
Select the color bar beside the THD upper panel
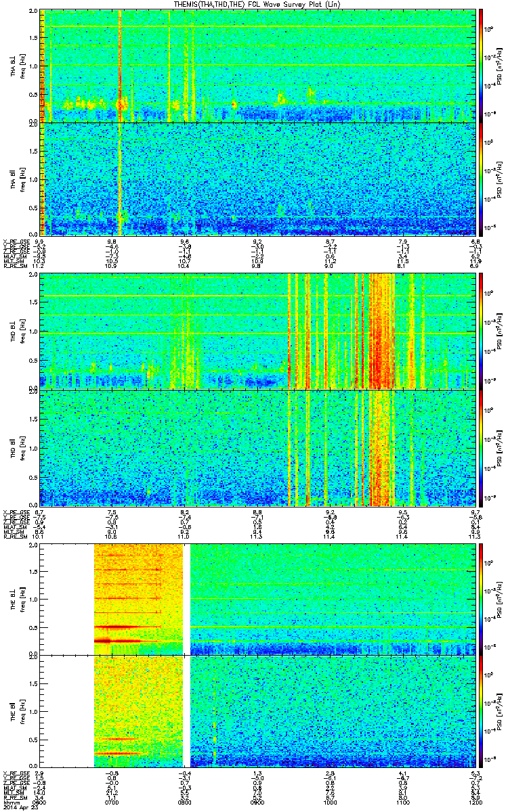(482, 331)
